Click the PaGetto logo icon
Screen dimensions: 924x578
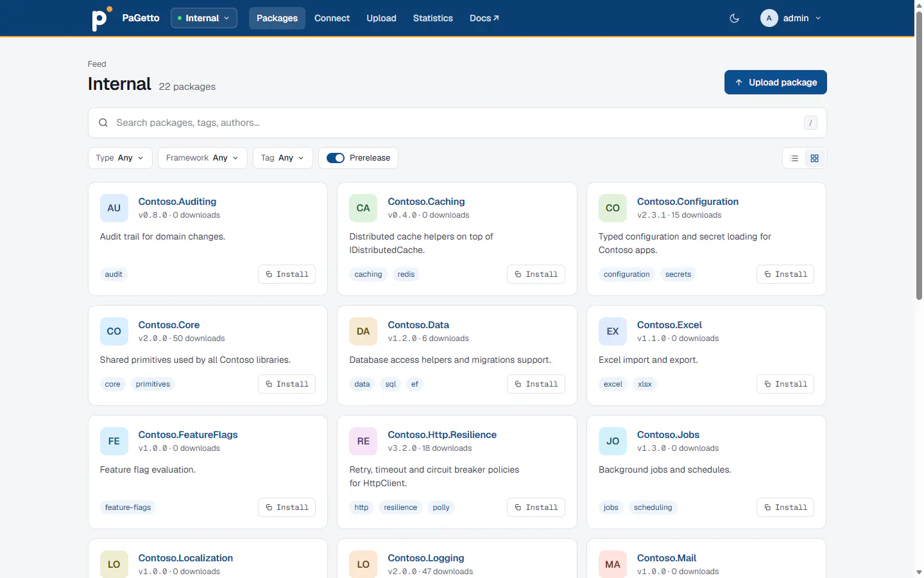click(101, 19)
